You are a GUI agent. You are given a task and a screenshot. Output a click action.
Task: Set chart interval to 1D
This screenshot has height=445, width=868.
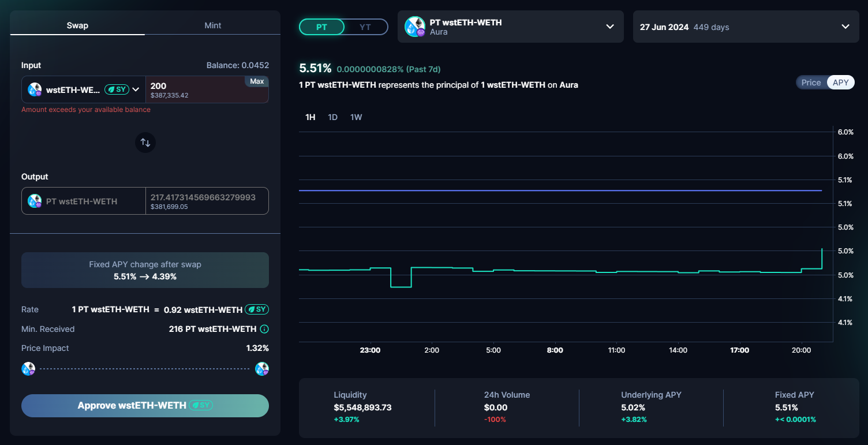[x=332, y=117]
